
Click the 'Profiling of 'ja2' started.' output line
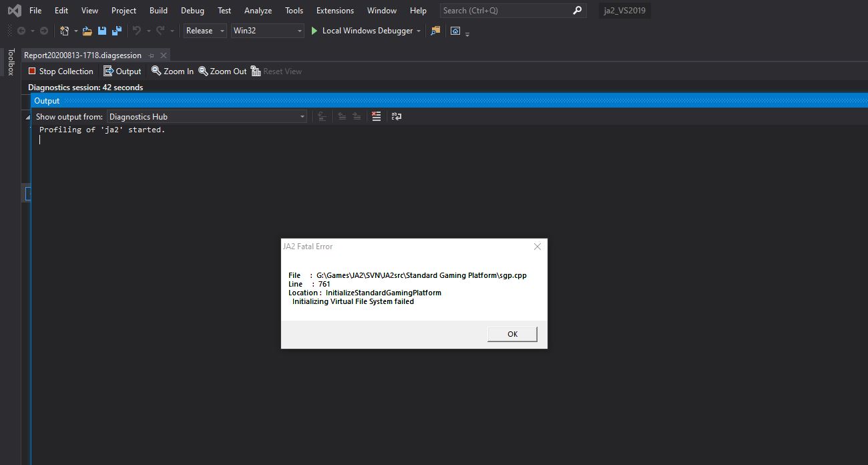(102, 130)
